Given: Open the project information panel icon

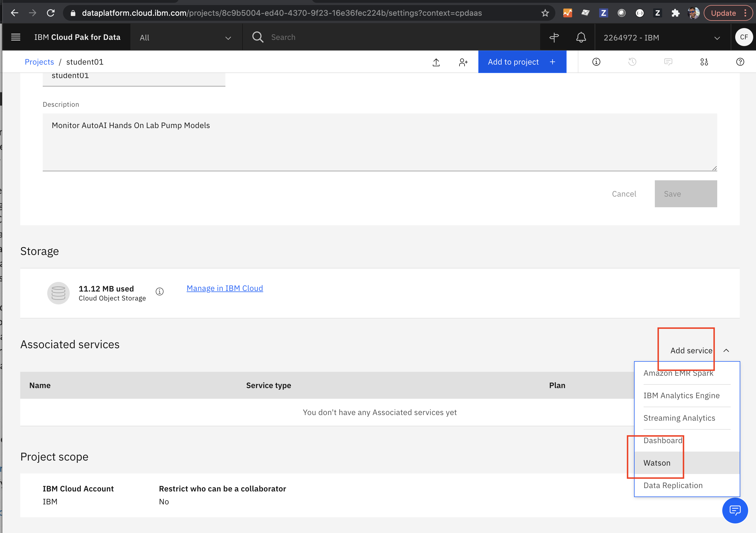Looking at the screenshot, I should pyautogui.click(x=596, y=62).
